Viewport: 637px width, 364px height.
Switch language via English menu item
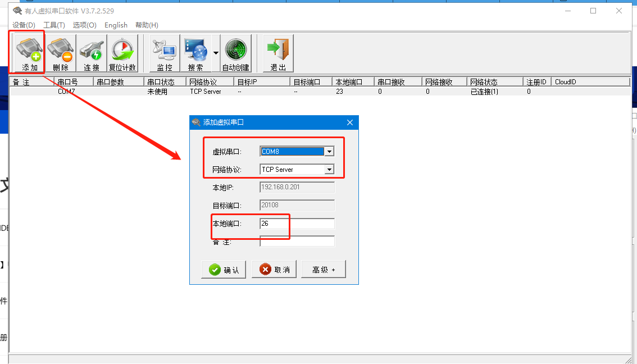(116, 25)
